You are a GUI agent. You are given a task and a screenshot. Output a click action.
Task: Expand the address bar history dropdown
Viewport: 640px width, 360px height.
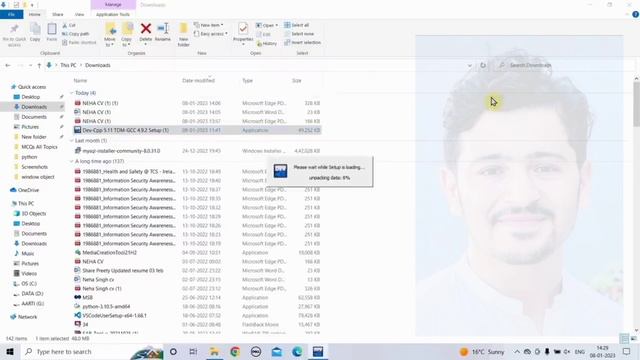point(470,65)
